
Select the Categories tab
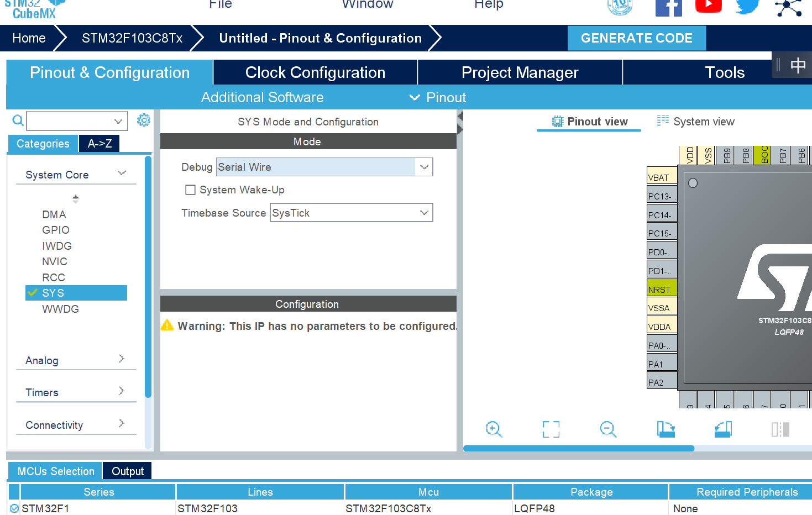pos(43,144)
